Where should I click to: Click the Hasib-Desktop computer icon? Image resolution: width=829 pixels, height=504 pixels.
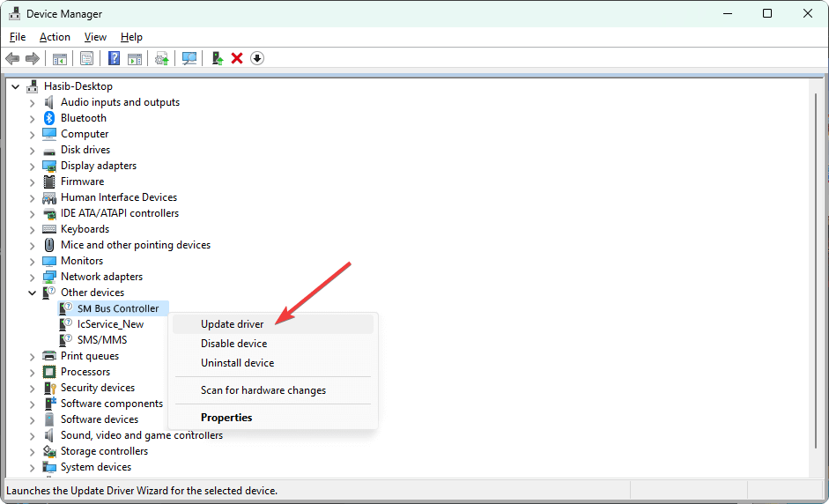[x=33, y=86]
